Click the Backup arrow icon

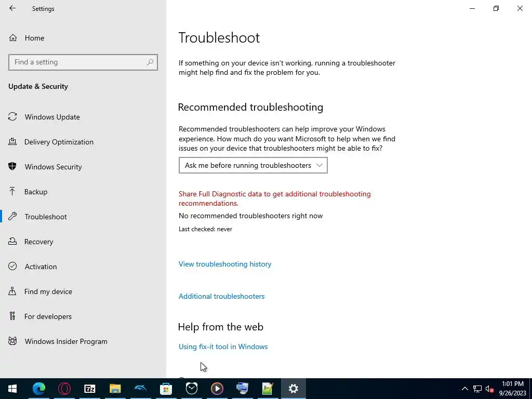click(x=12, y=191)
